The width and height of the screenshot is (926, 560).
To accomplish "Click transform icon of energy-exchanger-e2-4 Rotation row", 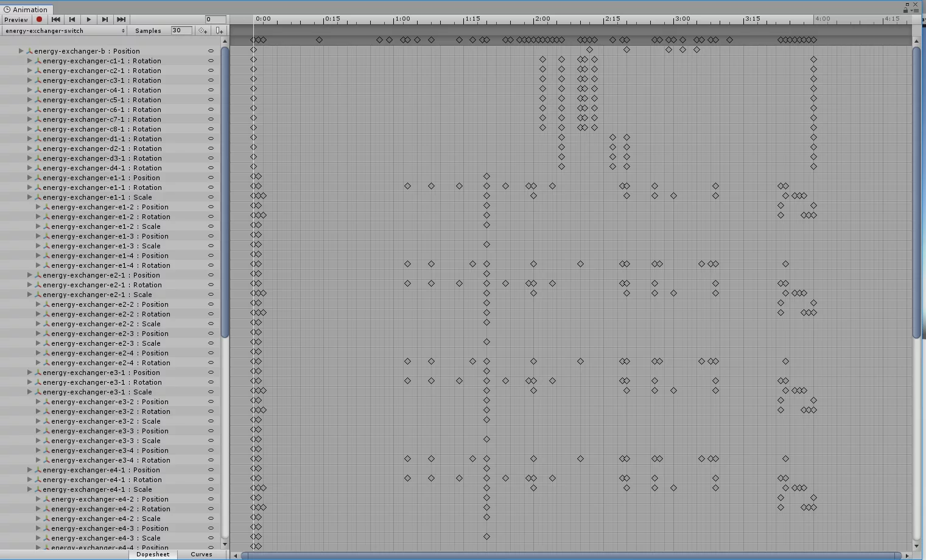I will [46, 363].
